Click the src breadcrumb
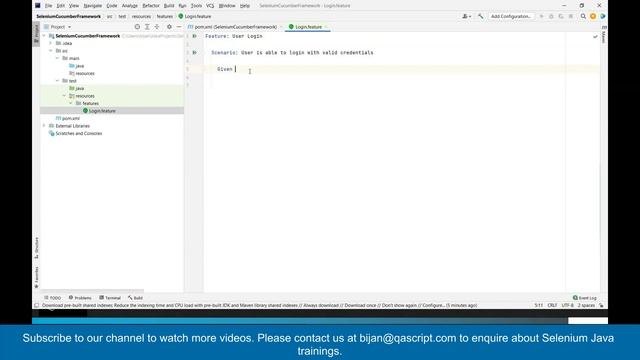Screen dimensions: 640x360 109,16
